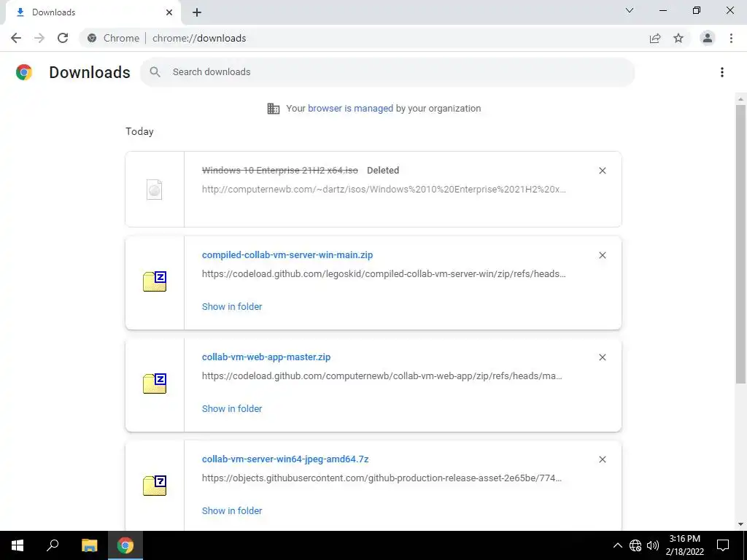The height and width of the screenshot is (560, 747).
Task: Remove collab-vm-web-app-master.zip from list
Action: 602,357
